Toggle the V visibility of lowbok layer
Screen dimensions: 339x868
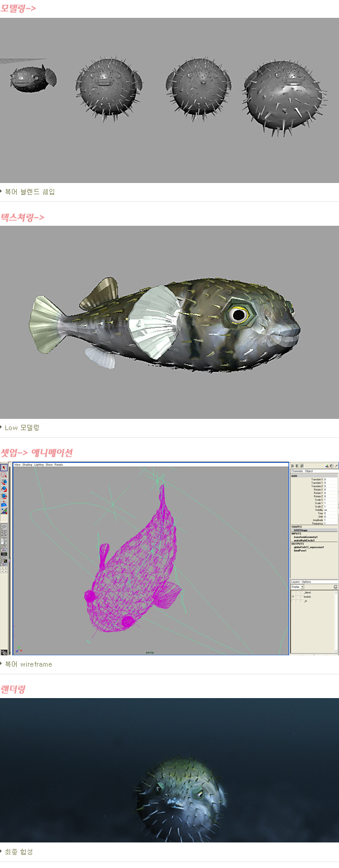(x=293, y=596)
